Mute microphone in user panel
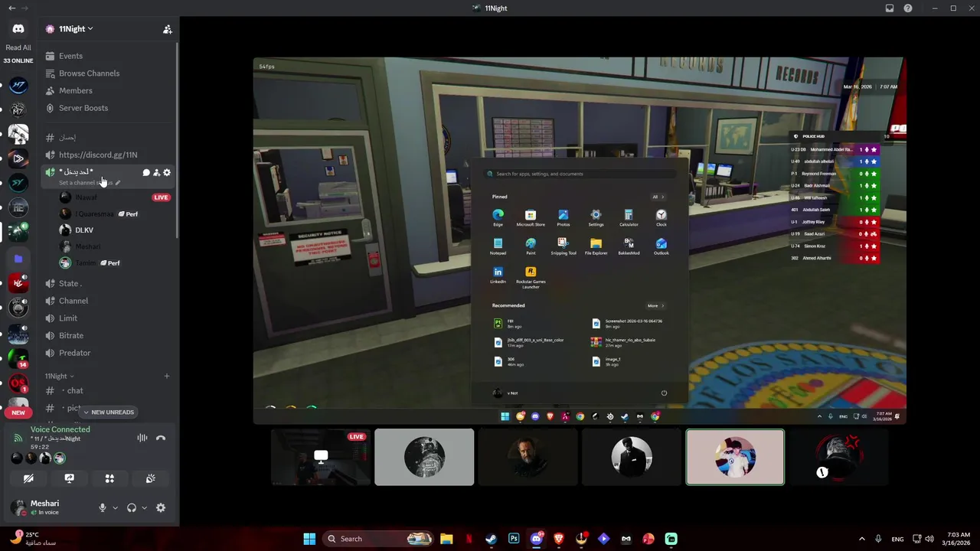 102,507
